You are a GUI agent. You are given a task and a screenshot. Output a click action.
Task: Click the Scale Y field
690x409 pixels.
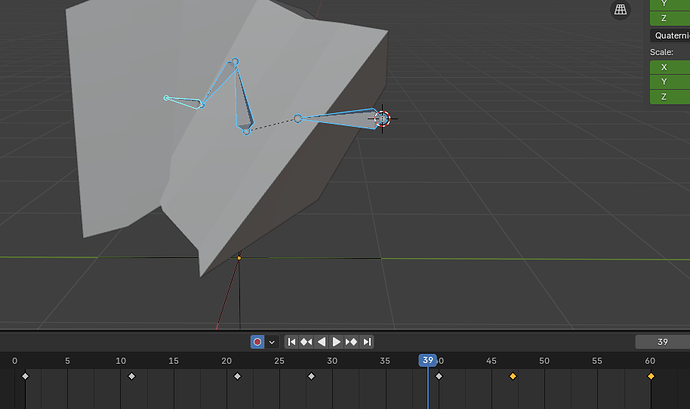(670, 82)
